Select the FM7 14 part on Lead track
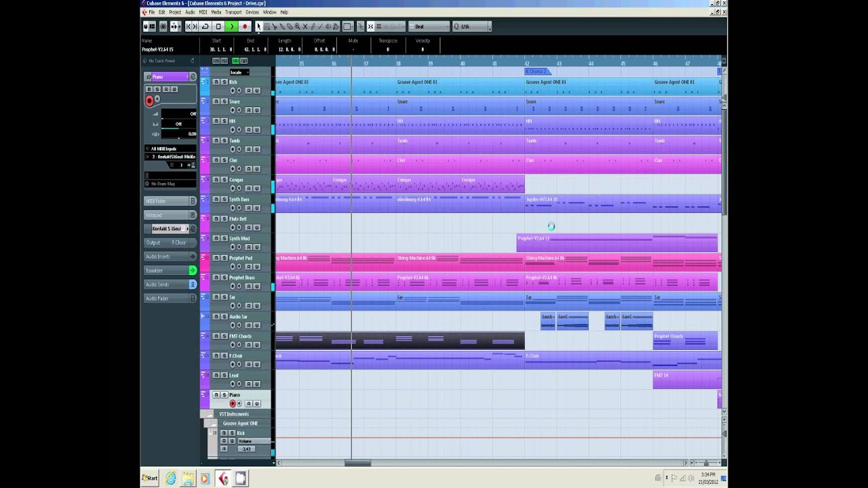Image resolution: width=868 pixels, height=488 pixels. tap(687, 380)
